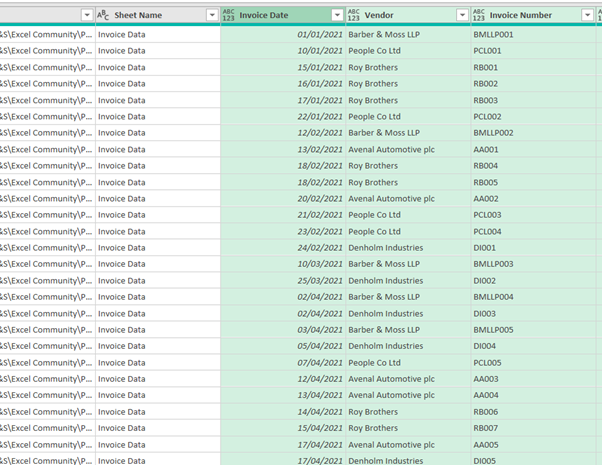Screen dimensions: 602x465
Task: Click the date cell 15/01/2021
Action: click(283, 67)
